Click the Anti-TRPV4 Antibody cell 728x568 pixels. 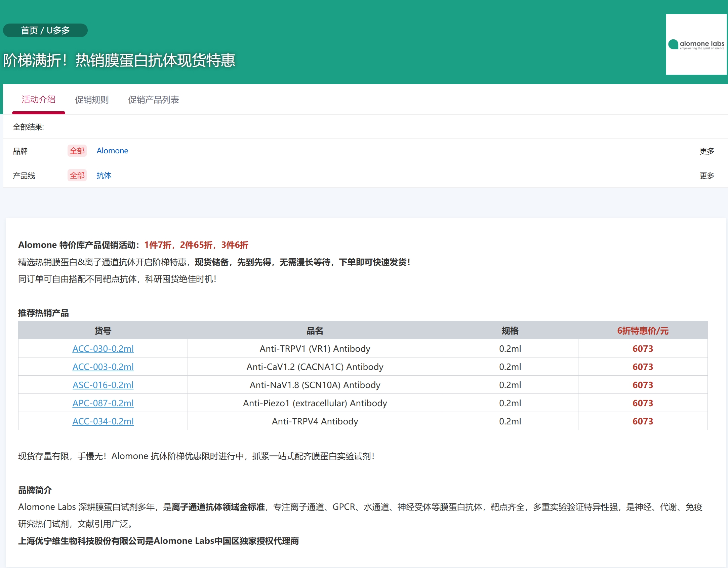[x=315, y=421]
